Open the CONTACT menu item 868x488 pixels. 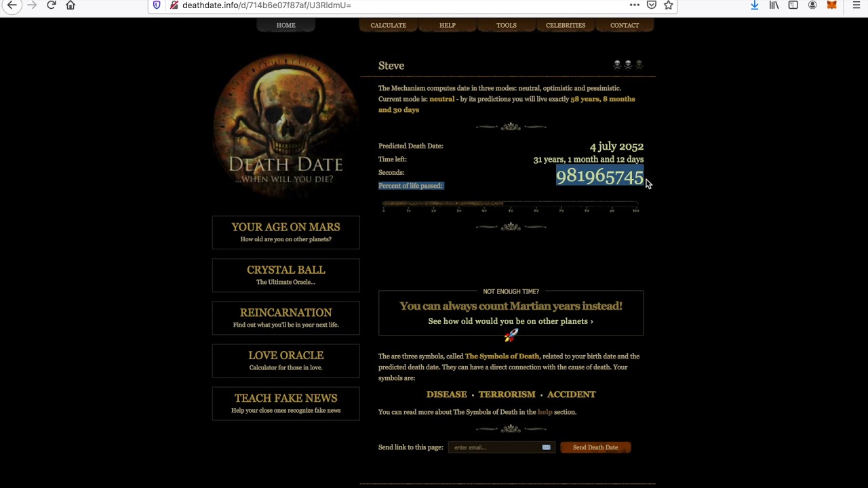625,25
